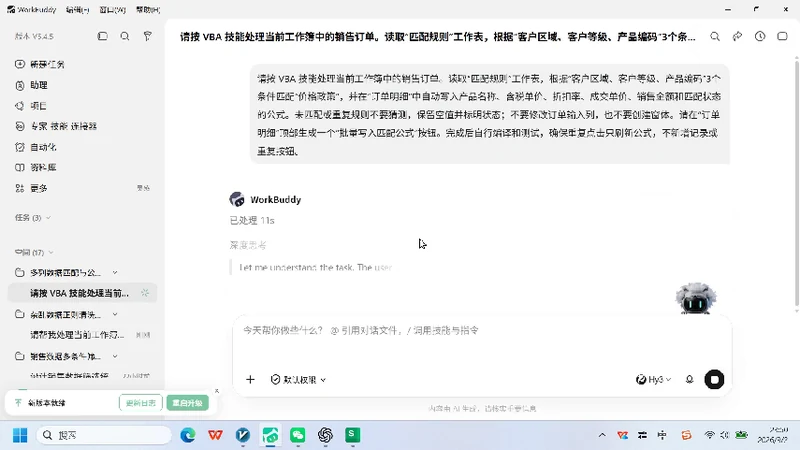
Task: Open the 更多 more section
Action: (x=31, y=188)
